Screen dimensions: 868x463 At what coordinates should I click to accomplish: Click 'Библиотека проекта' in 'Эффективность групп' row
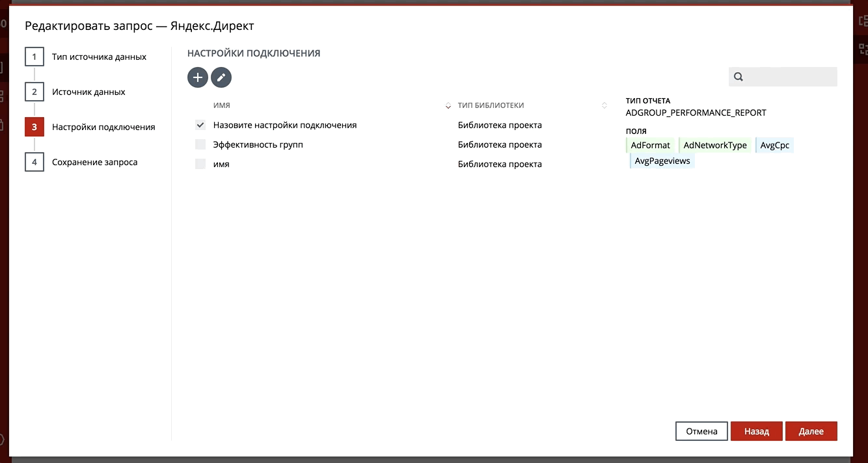500,144
